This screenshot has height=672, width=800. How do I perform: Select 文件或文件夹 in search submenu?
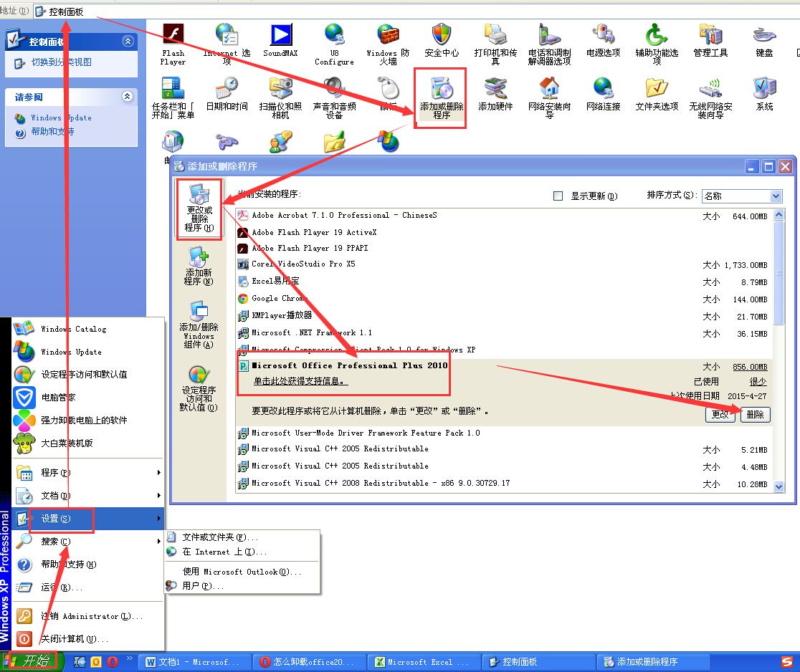click(242, 537)
